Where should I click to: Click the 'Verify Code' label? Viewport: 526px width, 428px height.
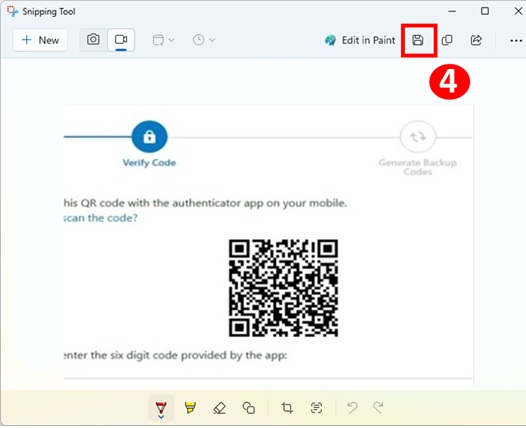[x=149, y=163]
